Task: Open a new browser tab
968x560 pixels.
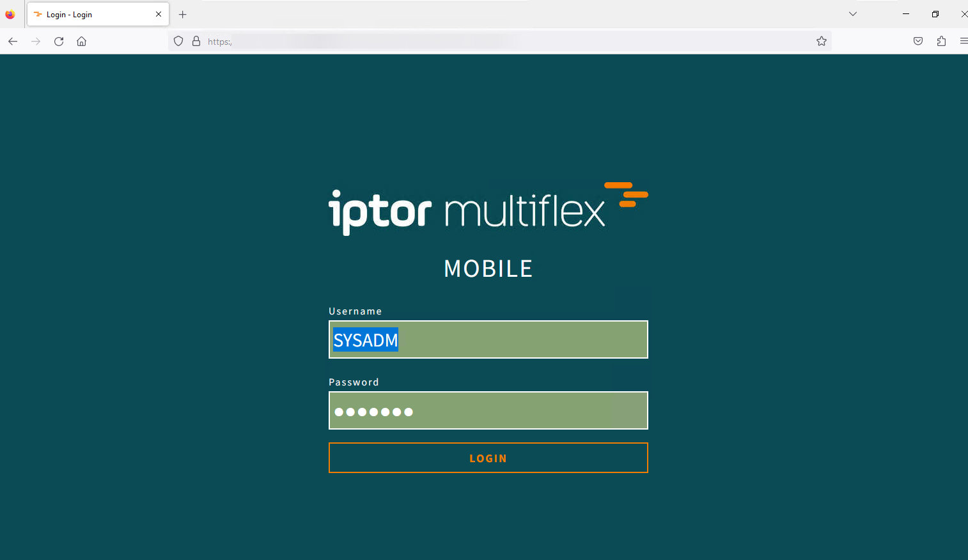Action: point(183,14)
